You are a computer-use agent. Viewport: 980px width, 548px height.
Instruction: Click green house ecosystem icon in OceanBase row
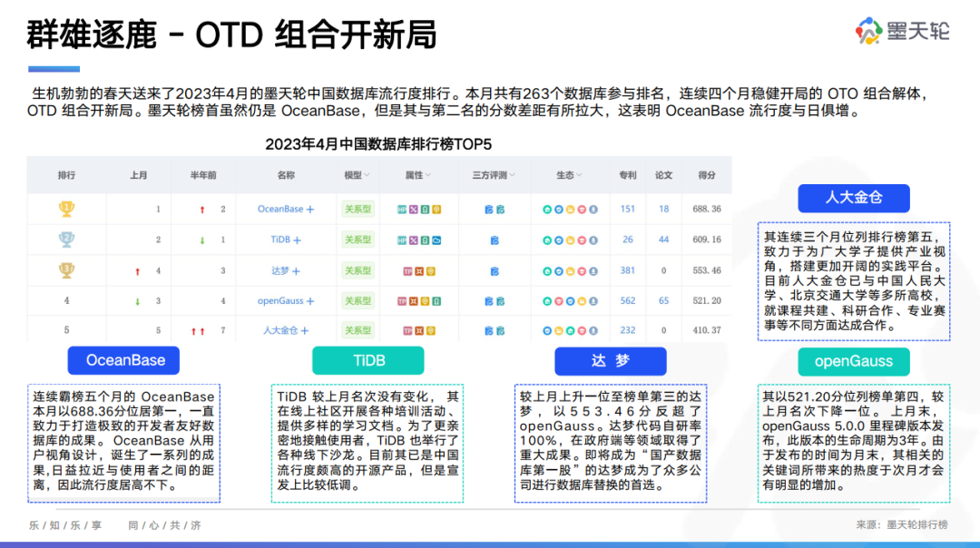click(x=547, y=210)
